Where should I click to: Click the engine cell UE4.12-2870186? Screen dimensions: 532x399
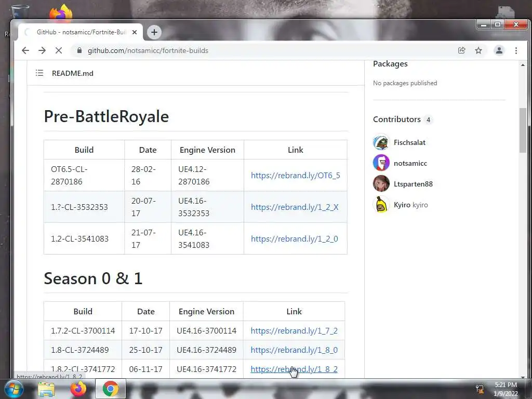[x=208, y=176]
